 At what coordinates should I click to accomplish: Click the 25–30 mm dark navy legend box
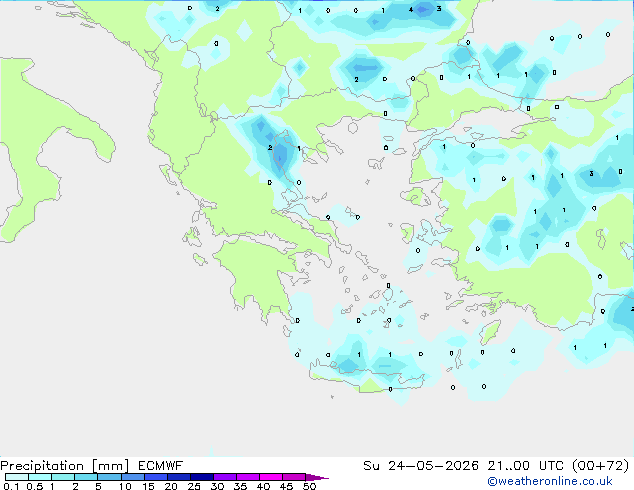tap(201, 477)
